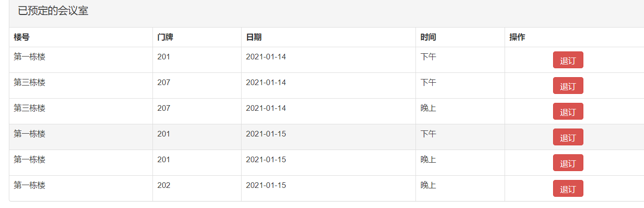Cancel the 第三栋楼 207 下午 booking via 退订

click(x=568, y=86)
